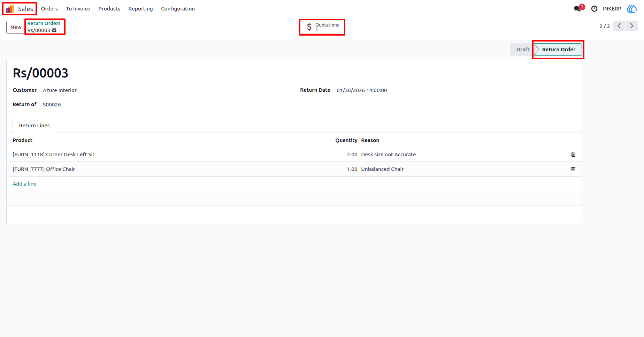Open the Orders menu
Viewport: 644px width, 337px height.
pyautogui.click(x=49, y=9)
